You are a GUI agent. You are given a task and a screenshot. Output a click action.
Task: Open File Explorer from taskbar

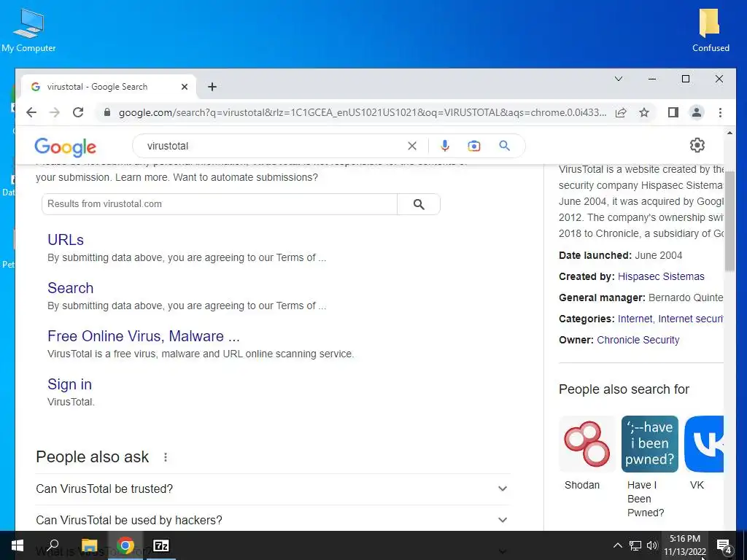(89, 545)
